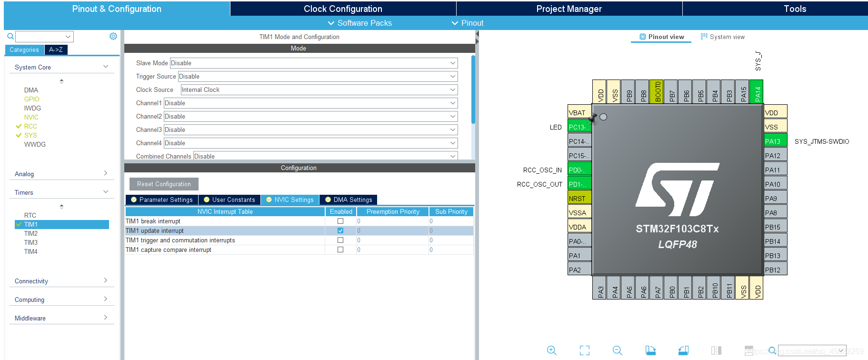Select RTC in the Timers list
The image size is (868, 360).
click(x=30, y=215)
